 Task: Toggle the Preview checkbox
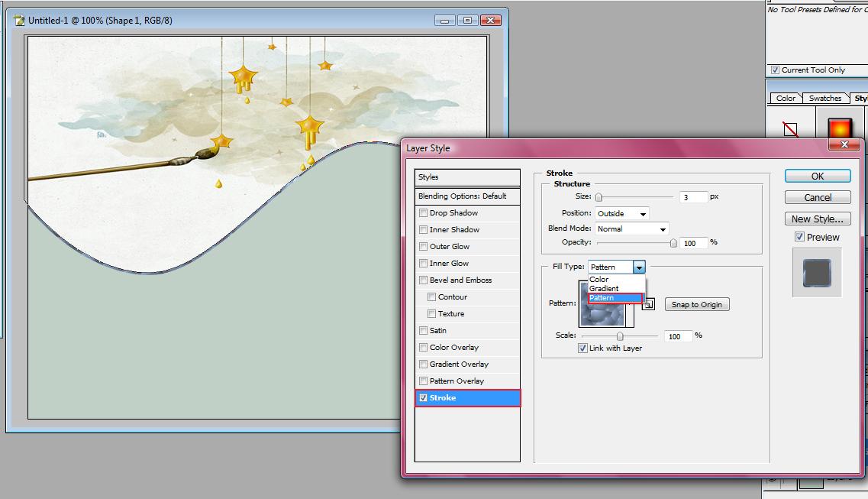800,238
